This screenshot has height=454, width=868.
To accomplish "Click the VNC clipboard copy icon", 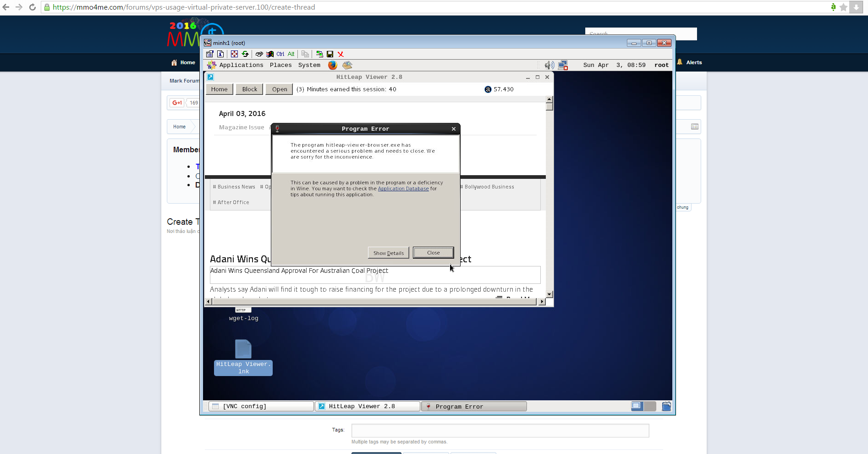I will coord(305,54).
